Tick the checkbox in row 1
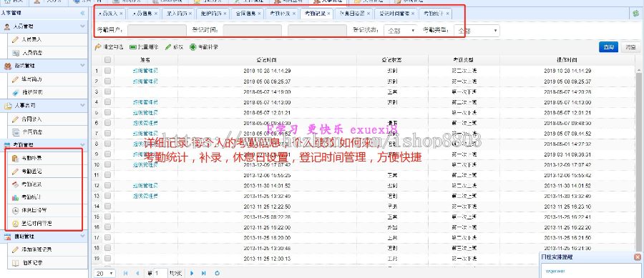The image size is (644, 278). tap(107, 71)
